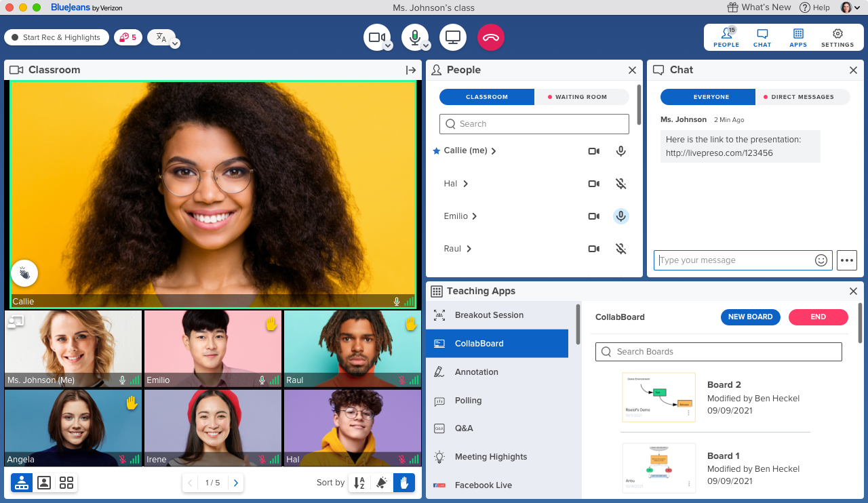
Task: Start Facebook Live streaming
Action: click(484, 485)
